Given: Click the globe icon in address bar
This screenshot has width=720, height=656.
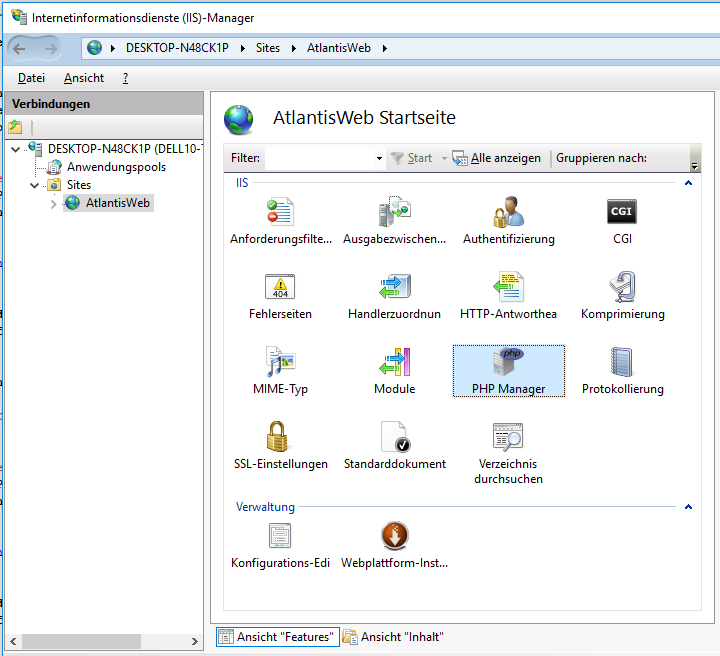Looking at the screenshot, I should [95, 48].
